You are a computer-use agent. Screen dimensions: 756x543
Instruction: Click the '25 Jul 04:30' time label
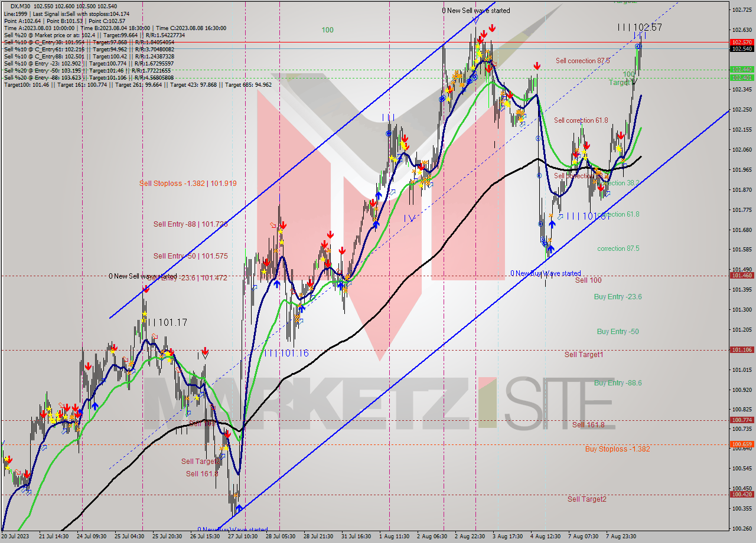(x=129, y=537)
